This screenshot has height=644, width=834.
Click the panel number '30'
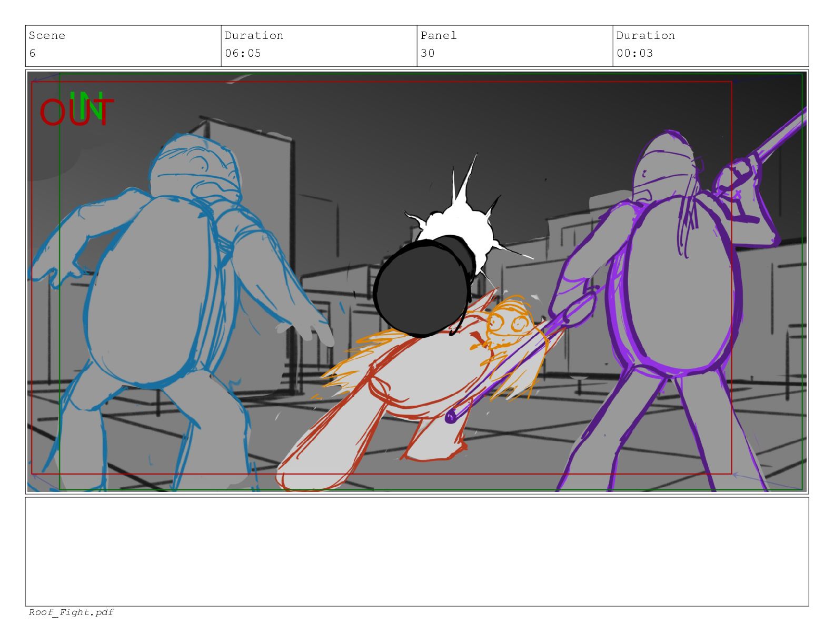pos(428,53)
